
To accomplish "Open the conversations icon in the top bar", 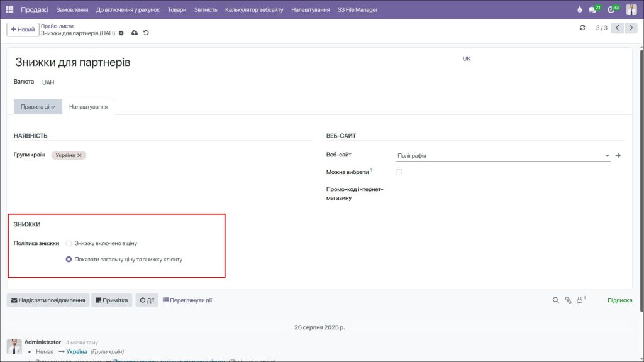I will (591, 9).
